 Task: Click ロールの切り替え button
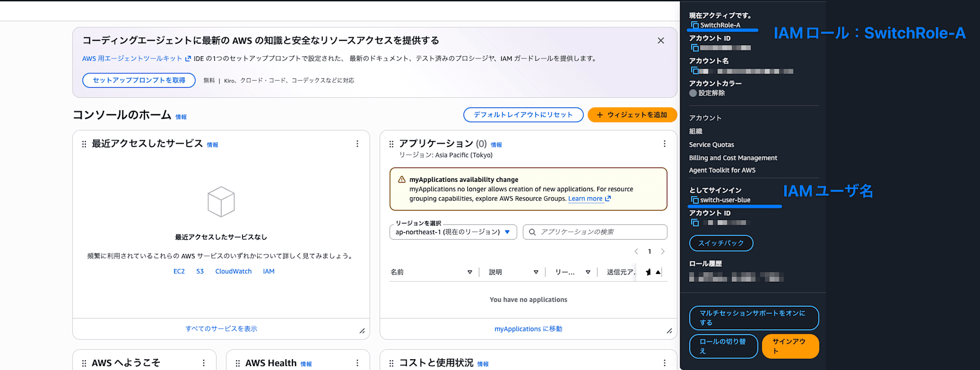(723, 346)
